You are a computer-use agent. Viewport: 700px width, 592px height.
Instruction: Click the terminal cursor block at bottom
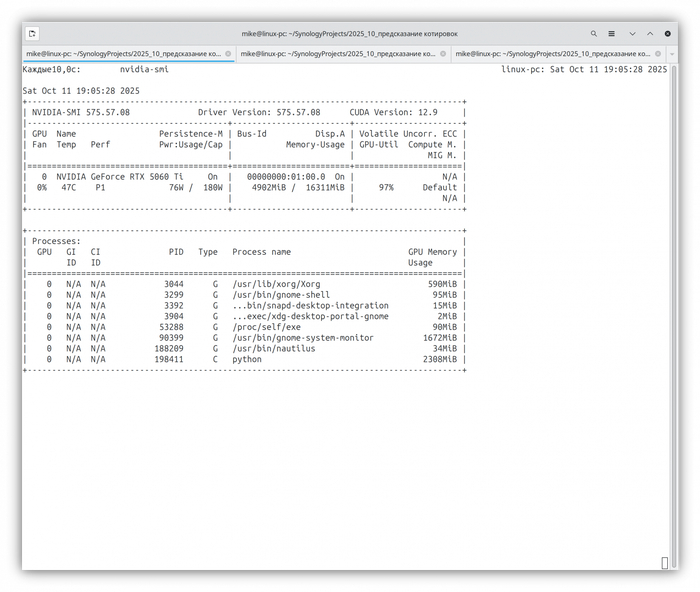point(664,563)
